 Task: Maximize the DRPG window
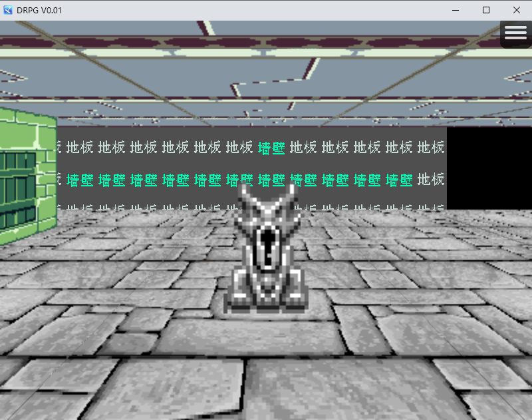486,10
